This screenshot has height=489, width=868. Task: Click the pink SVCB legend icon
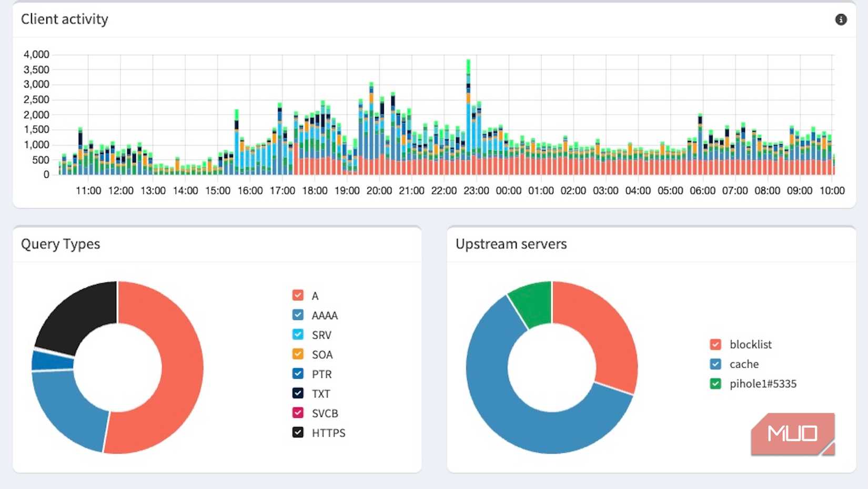[298, 413]
